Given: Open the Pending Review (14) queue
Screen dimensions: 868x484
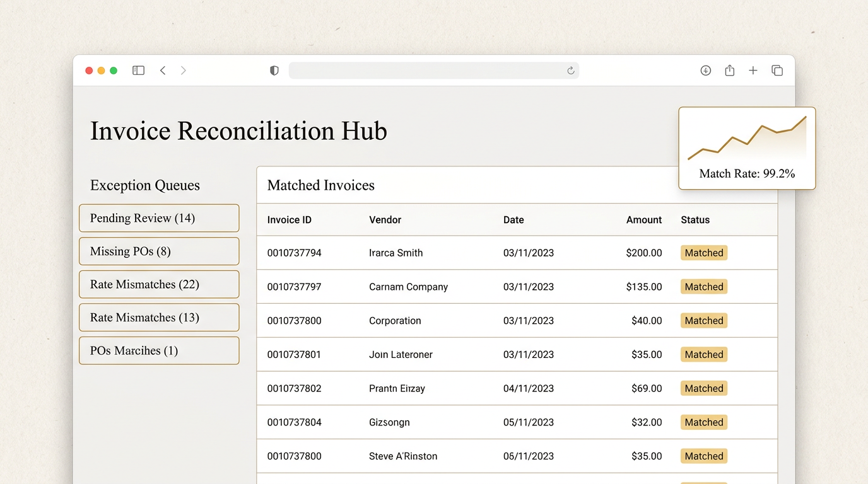Looking at the screenshot, I should pos(159,218).
